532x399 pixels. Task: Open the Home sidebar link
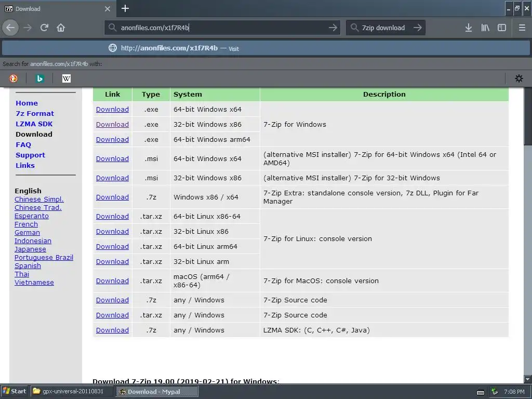coord(26,103)
